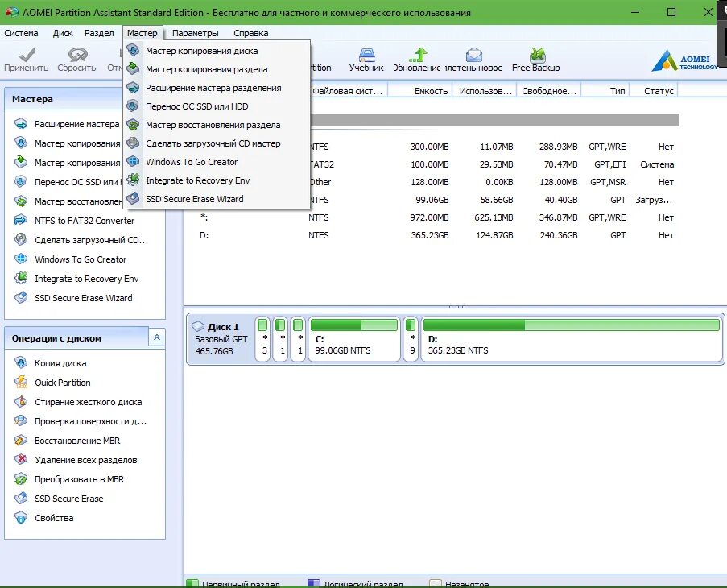The height and width of the screenshot is (588, 727).
Task: Click icon next to Мастер копирования диска in menu
Action: click(x=133, y=50)
